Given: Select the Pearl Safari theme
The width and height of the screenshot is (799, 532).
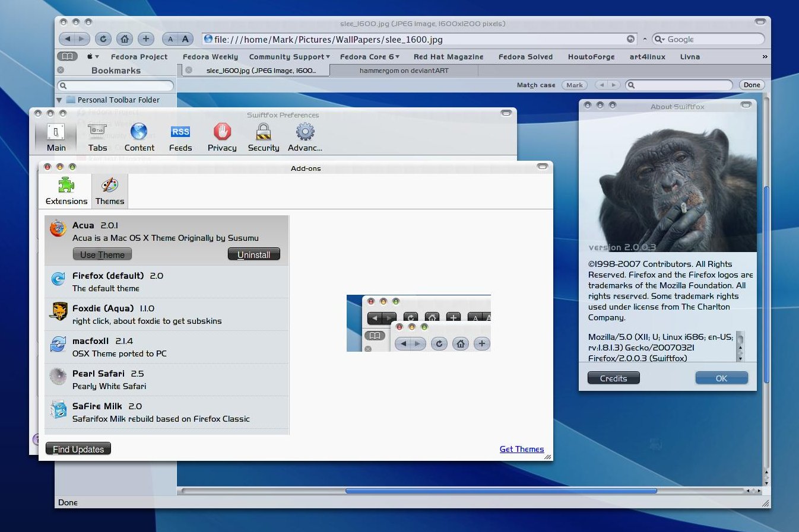Looking at the screenshot, I should (x=167, y=380).
